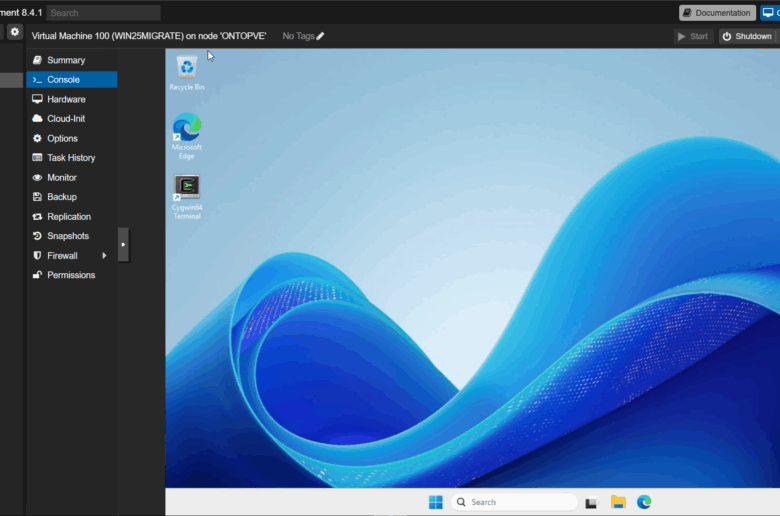Select the Console menu entry
The width and height of the screenshot is (780, 516).
tap(72, 80)
